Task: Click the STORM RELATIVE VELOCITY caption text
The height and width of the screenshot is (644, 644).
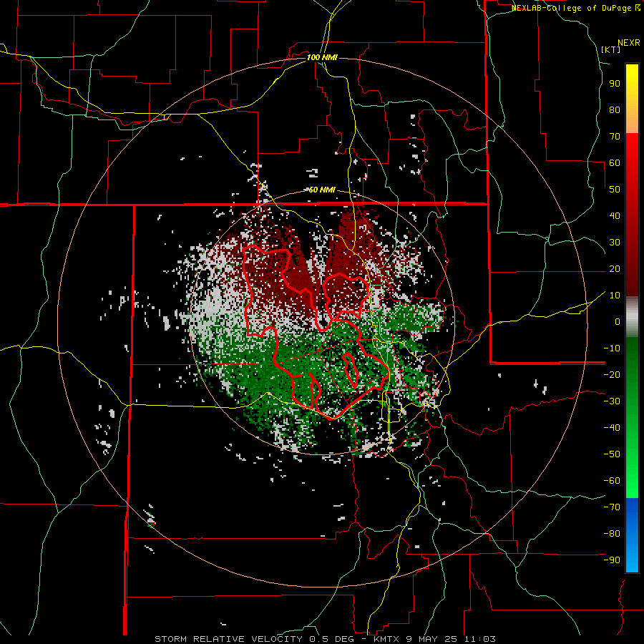Action: pyautogui.click(x=228, y=639)
